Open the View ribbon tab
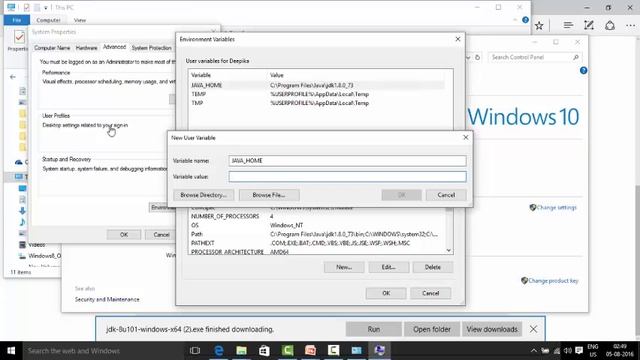The width and height of the screenshot is (640, 360). (x=80, y=20)
